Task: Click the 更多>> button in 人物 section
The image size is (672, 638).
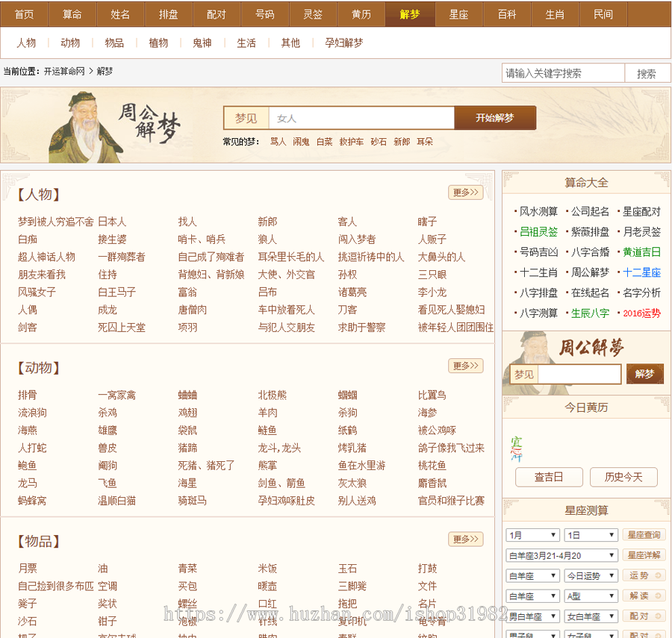Action: click(465, 193)
